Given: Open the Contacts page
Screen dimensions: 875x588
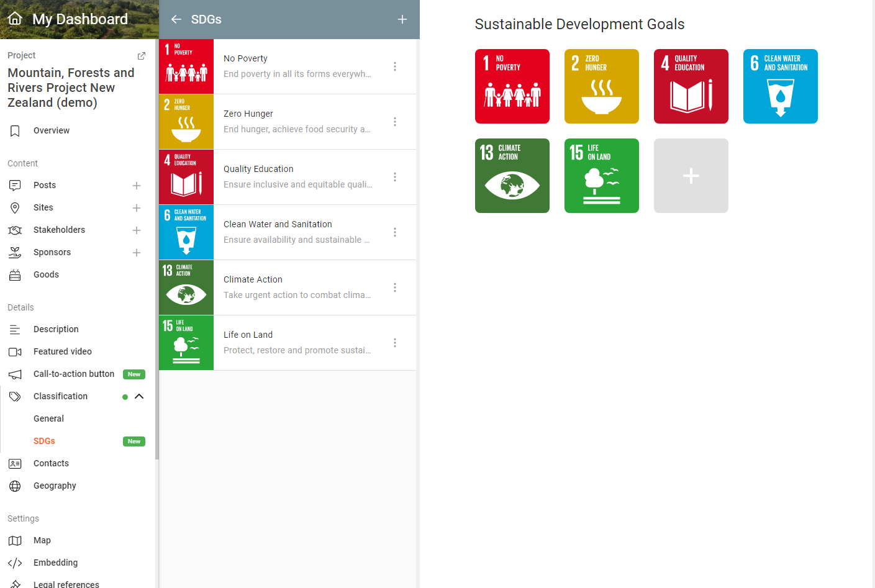Looking at the screenshot, I should click(x=51, y=463).
